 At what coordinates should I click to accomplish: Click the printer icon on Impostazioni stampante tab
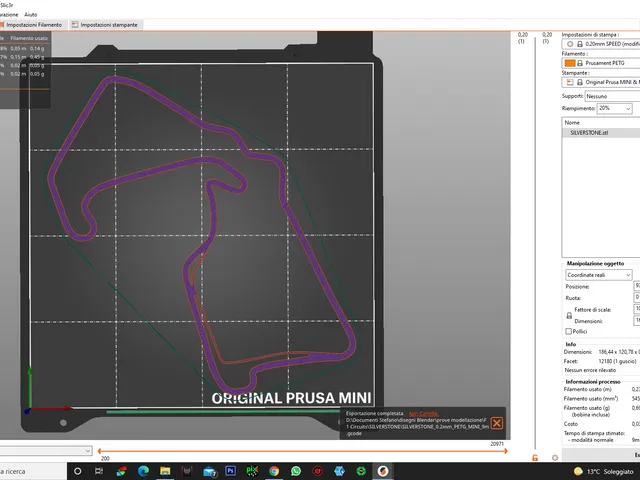point(75,25)
